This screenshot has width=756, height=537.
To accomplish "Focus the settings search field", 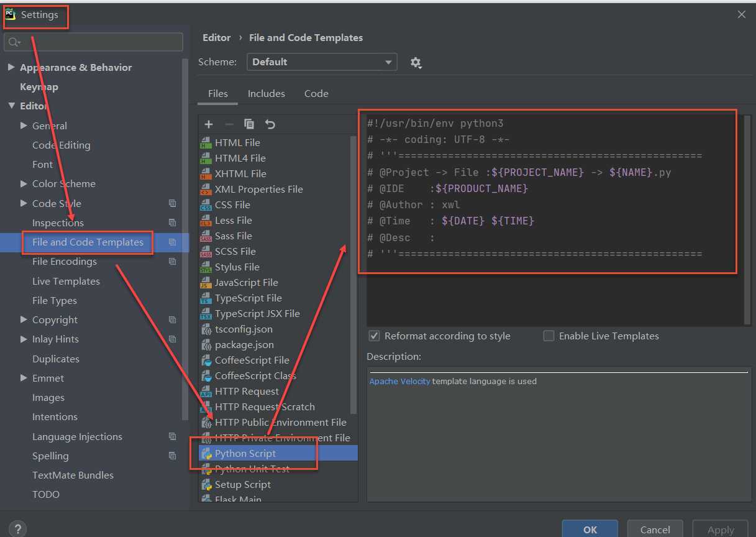I will point(93,42).
